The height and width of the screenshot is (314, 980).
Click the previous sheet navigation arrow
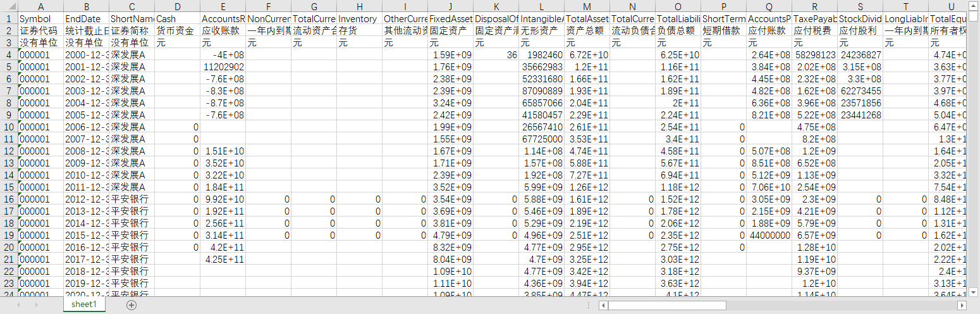click(x=20, y=305)
